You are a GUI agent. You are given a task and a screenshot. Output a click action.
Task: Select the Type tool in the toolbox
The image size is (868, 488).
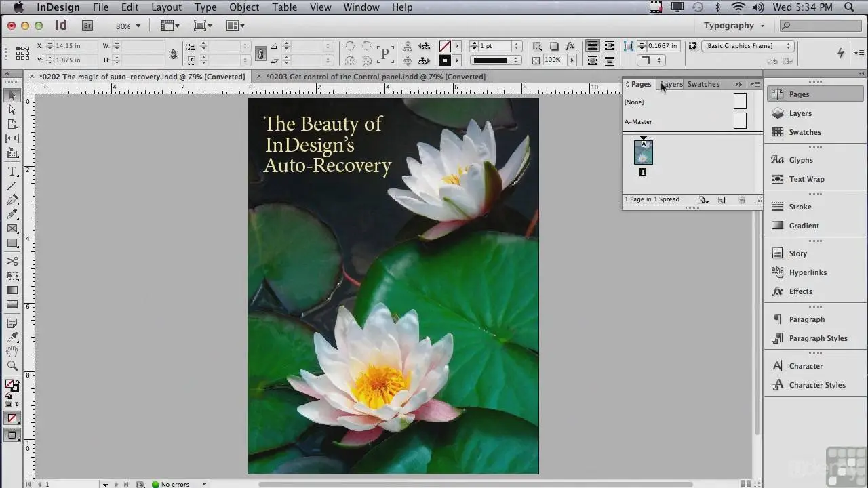click(12, 171)
